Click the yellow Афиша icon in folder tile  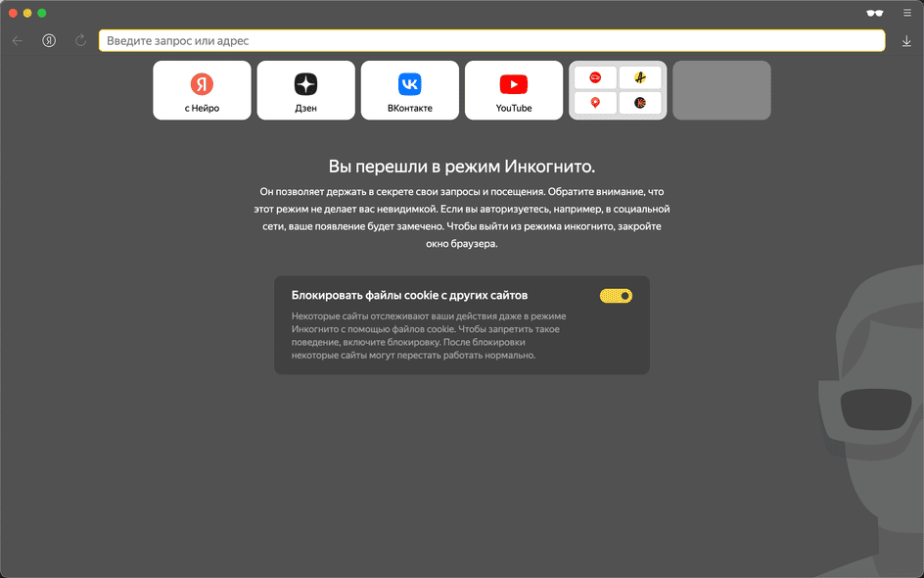pyautogui.click(x=640, y=77)
